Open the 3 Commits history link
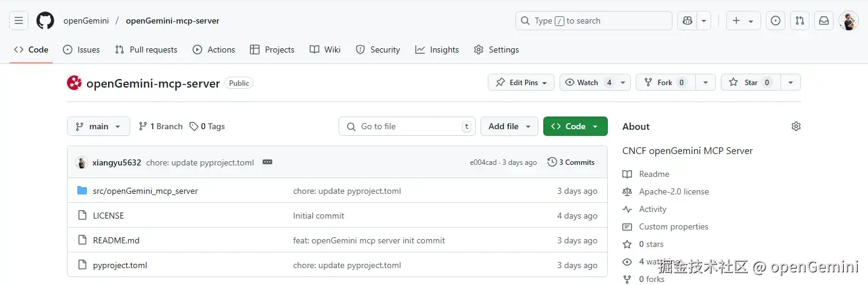The width and height of the screenshot is (868, 285). pos(571,162)
